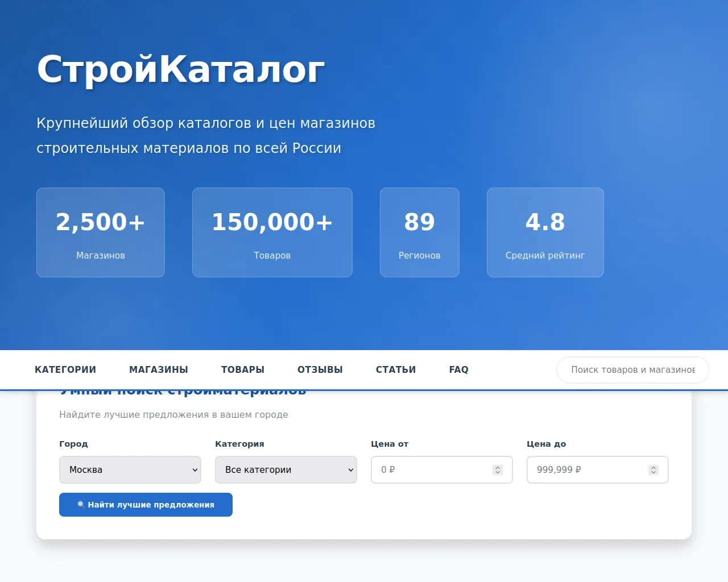The image size is (728, 582).
Task: Click the СтройКаталог site title
Action: (180, 69)
